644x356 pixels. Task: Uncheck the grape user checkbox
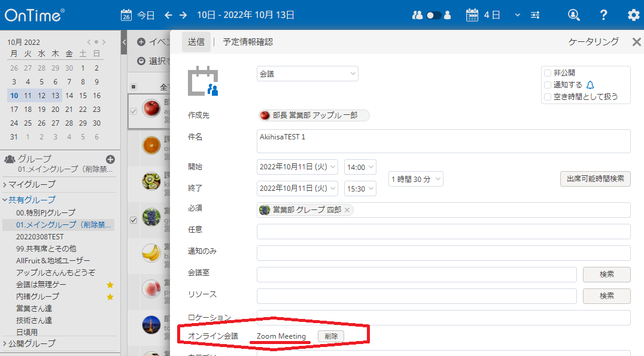(x=133, y=220)
